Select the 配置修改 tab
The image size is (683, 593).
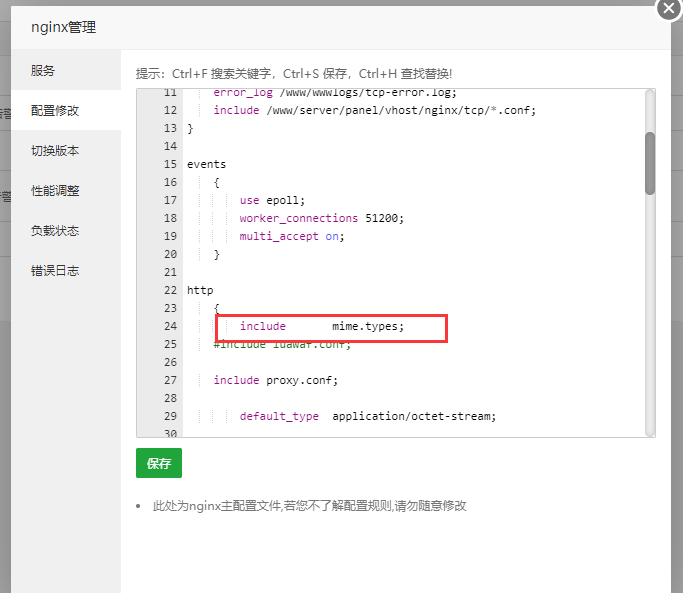66,110
